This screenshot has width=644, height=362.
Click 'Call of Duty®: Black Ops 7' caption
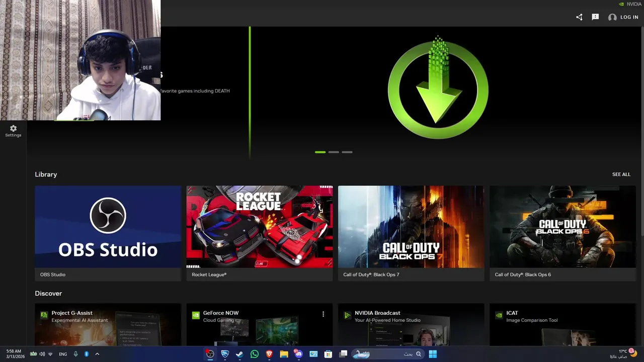(x=371, y=275)
